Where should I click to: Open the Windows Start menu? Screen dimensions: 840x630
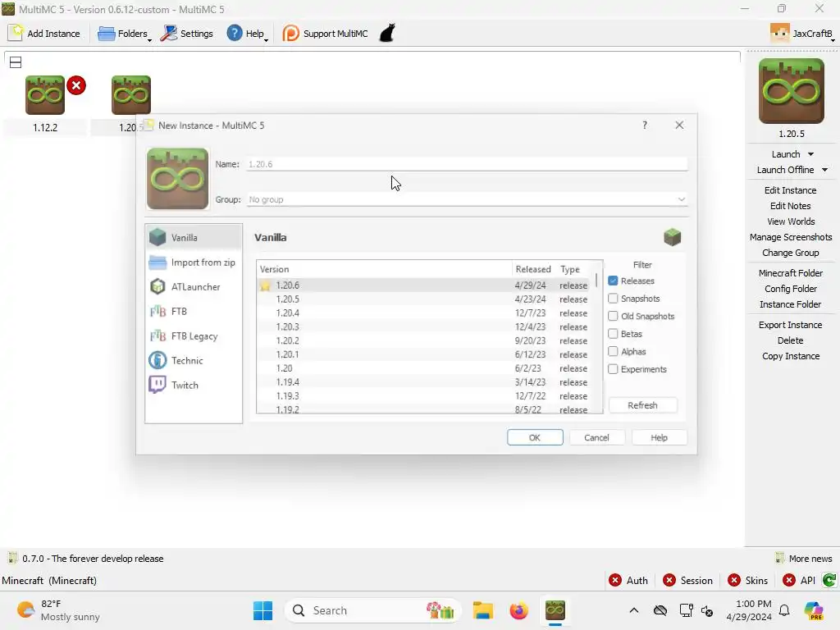[x=262, y=610]
